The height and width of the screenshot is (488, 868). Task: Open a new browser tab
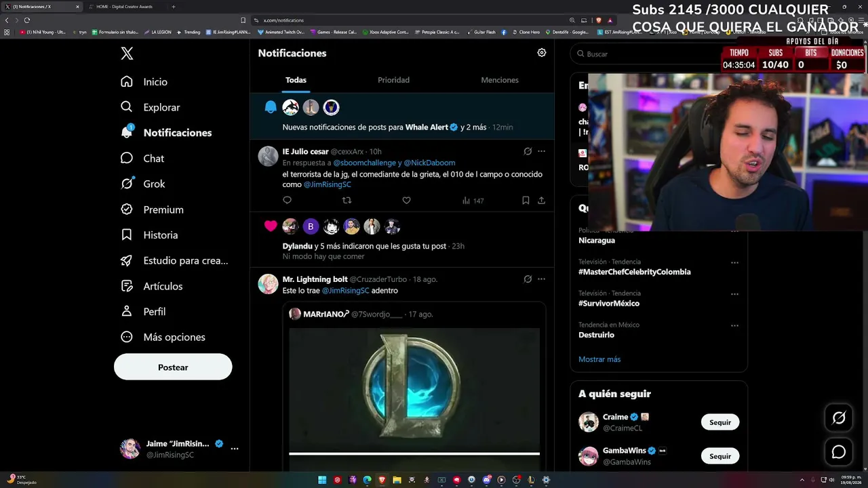[174, 7]
